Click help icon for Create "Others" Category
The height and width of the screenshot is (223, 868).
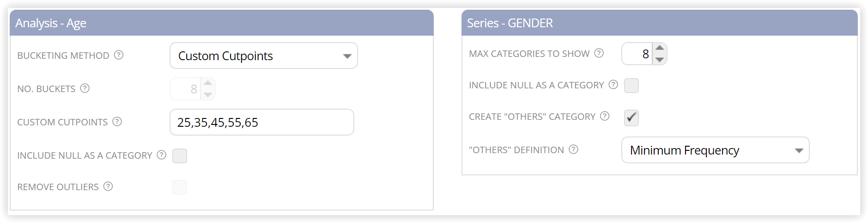point(605,116)
